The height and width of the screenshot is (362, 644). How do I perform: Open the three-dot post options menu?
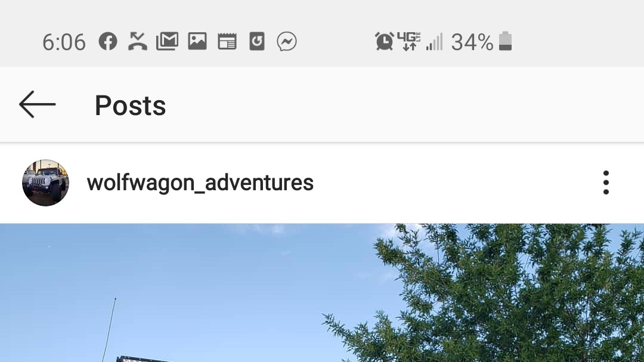pos(606,182)
